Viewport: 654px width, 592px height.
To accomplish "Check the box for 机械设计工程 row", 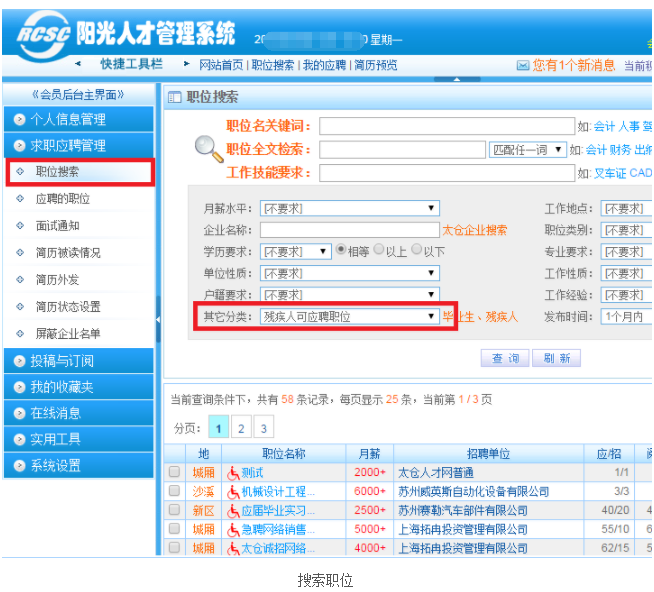I will tap(174, 491).
